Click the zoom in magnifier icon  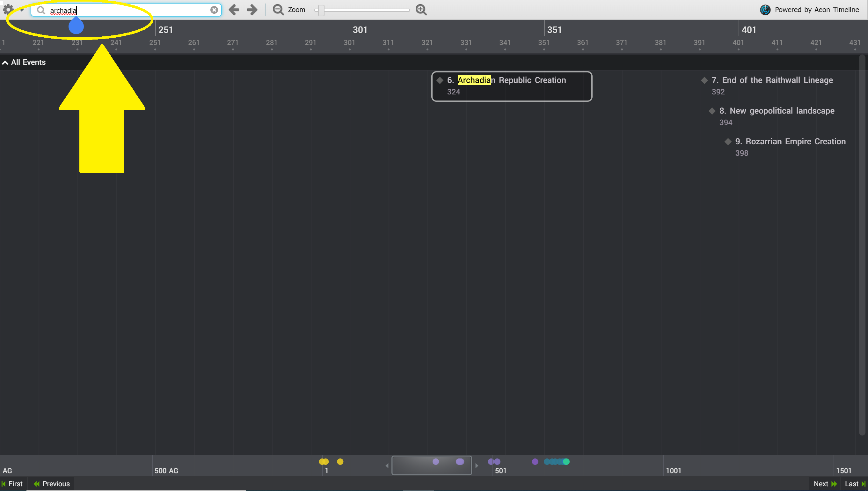point(421,10)
